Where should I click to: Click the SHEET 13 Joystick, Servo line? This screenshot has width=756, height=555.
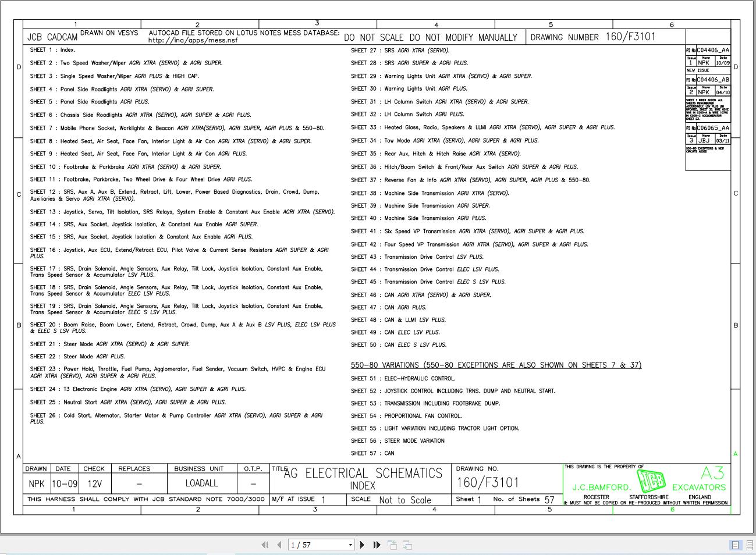click(183, 212)
